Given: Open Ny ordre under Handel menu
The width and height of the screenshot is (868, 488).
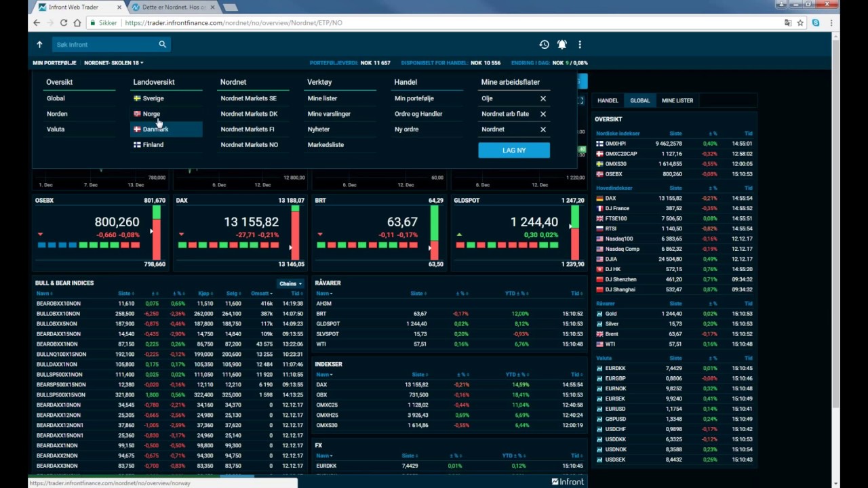Looking at the screenshot, I should pyautogui.click(x=406, y=129).
